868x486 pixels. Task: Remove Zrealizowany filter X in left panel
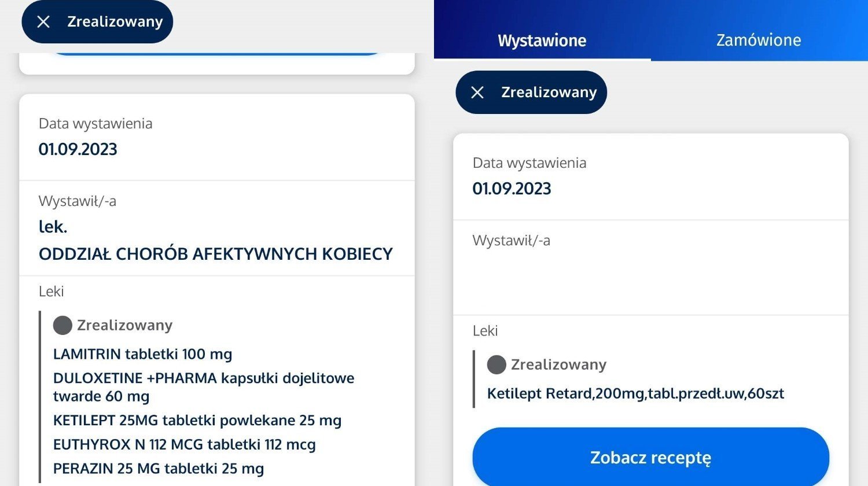coord(43,22)
